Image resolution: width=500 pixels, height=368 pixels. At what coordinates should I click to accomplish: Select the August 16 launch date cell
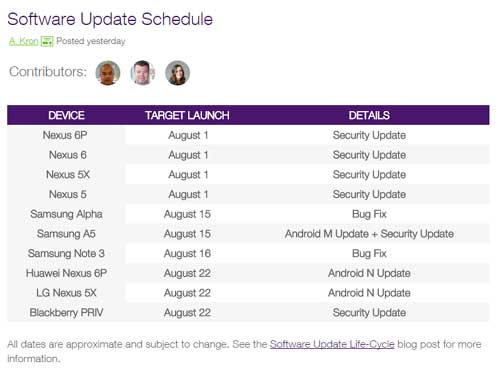187,253
